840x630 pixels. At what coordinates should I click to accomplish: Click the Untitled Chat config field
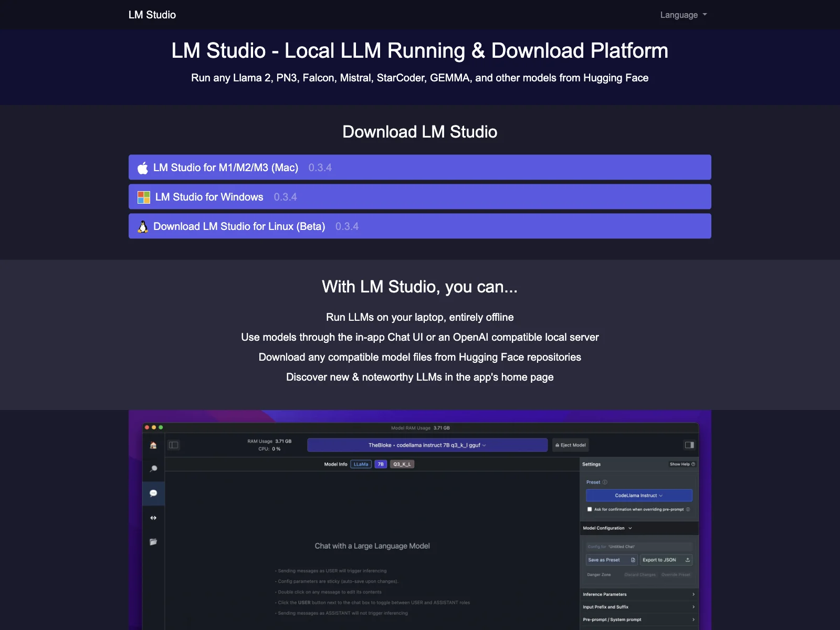tap(639, 547)
